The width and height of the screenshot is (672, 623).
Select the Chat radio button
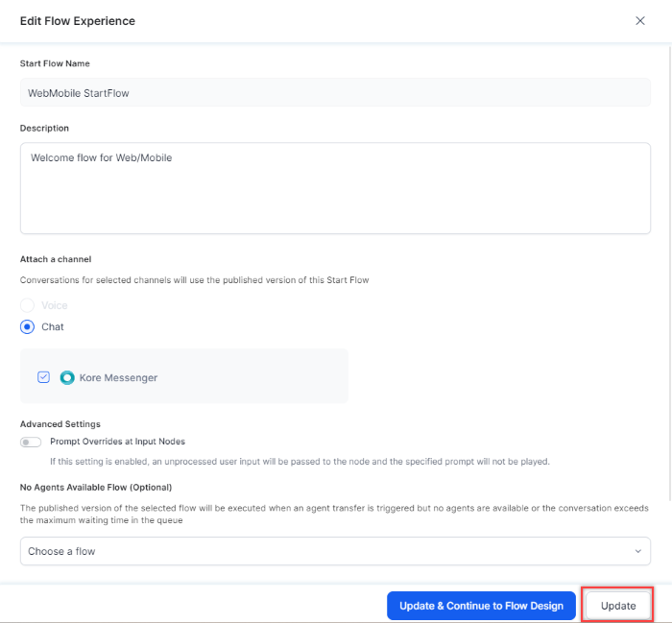pyautogui.click(x=28, y=326)
